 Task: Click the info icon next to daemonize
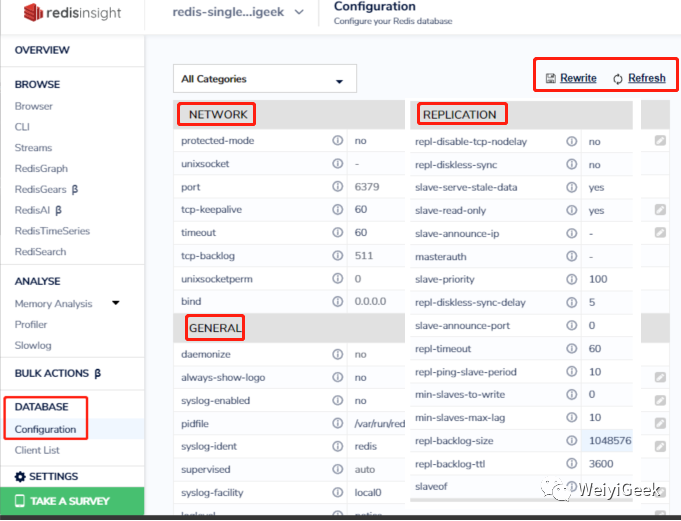click(338, 355)
